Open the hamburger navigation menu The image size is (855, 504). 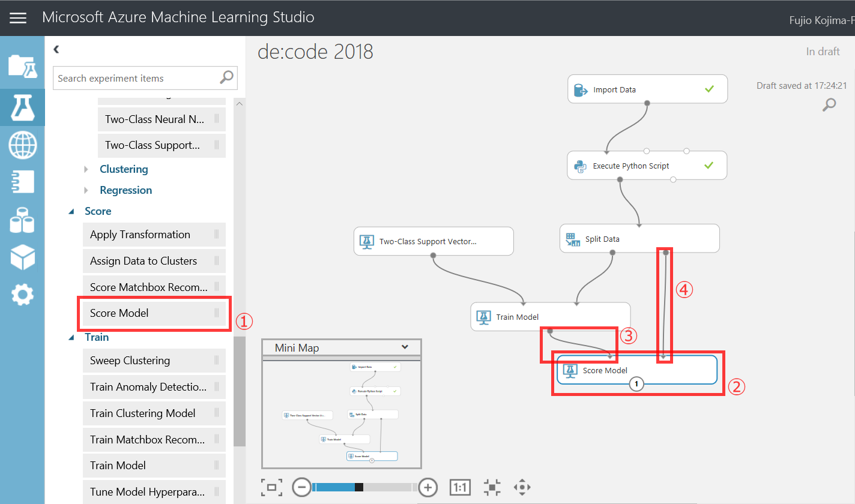(x=18, y=18)
